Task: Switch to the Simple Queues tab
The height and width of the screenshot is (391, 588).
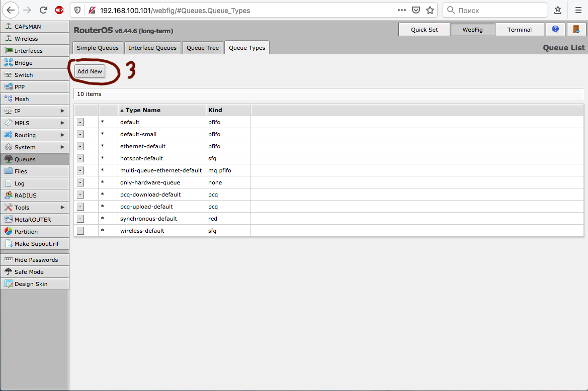Action: click(98, 48)
